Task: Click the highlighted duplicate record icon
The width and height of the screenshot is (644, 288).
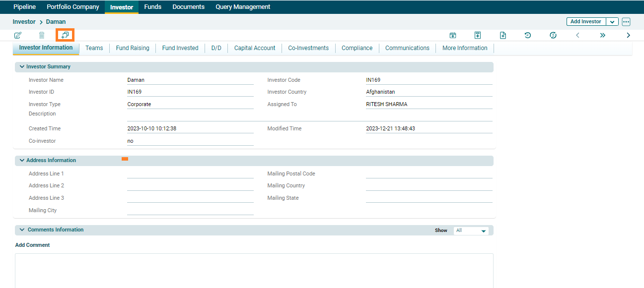Action: click(65, 35)
